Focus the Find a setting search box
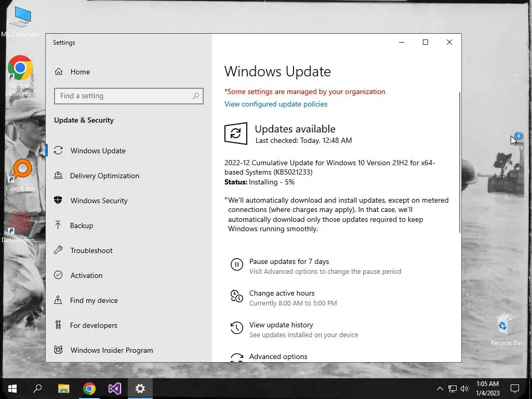Image resolution: width=532 pixels, height=399 pixels. pyautogui.click(x=129, y=96)
